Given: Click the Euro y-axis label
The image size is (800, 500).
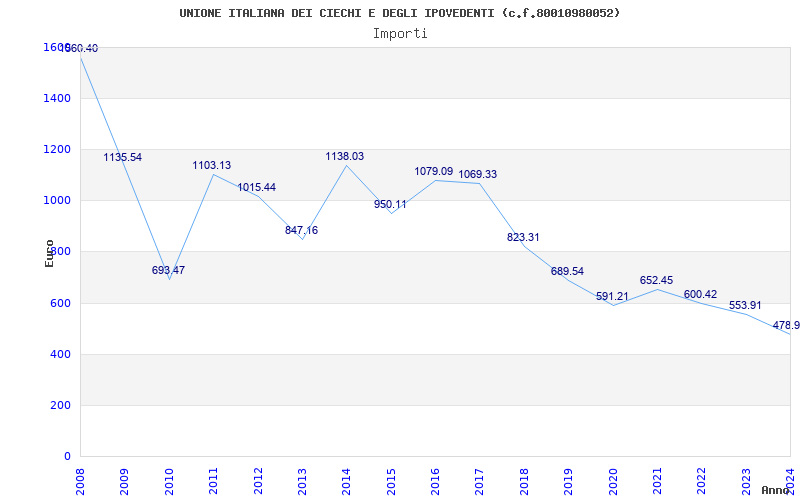Looking at the screenshot, I should click(x=49, y=253).
